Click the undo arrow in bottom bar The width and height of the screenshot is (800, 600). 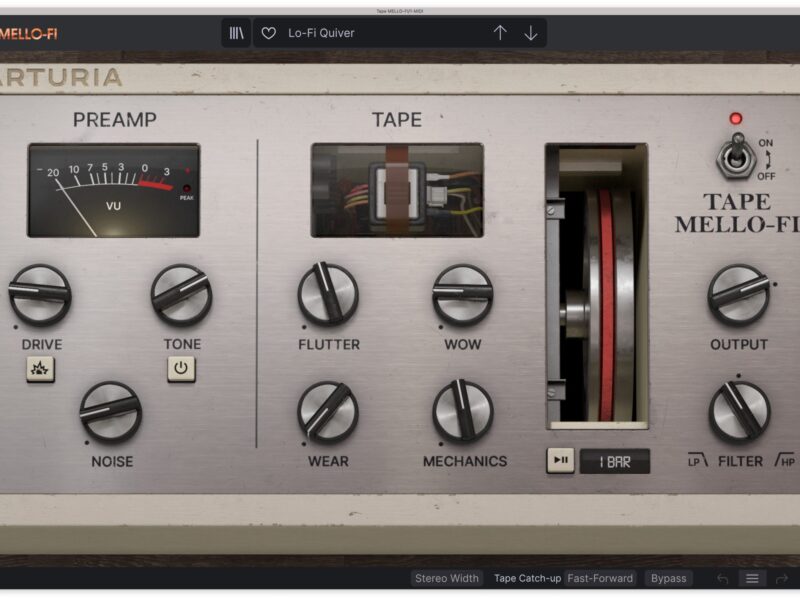(x=722, y=578)
